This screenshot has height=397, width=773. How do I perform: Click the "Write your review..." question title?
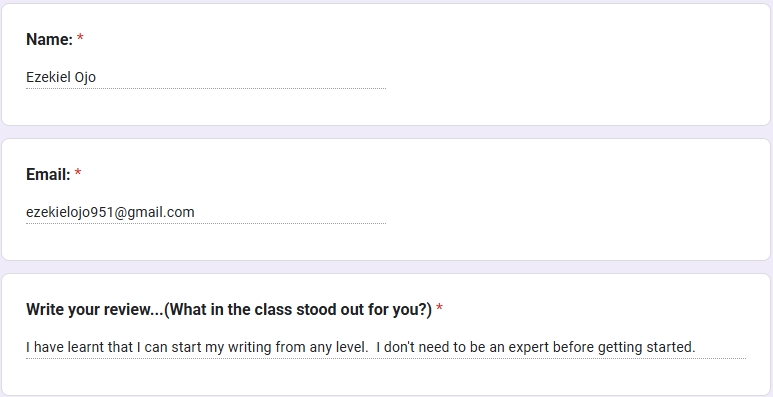coord(229,310)
